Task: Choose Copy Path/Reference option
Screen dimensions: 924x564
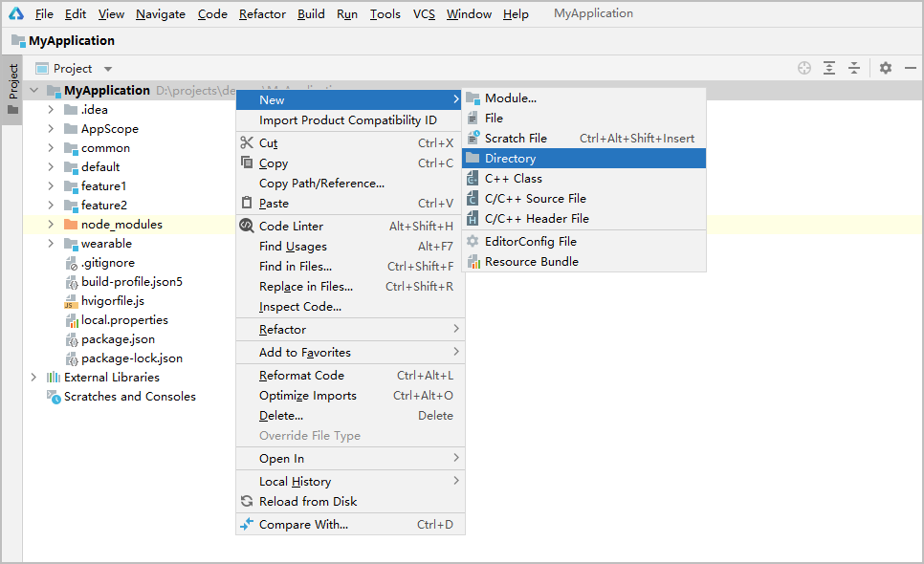Action: pos(351,184)
